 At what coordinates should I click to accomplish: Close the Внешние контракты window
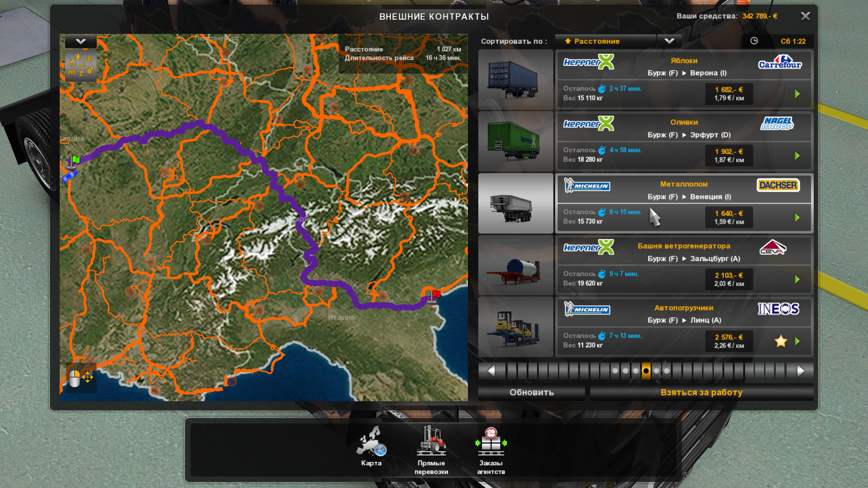tap(805, 16)
